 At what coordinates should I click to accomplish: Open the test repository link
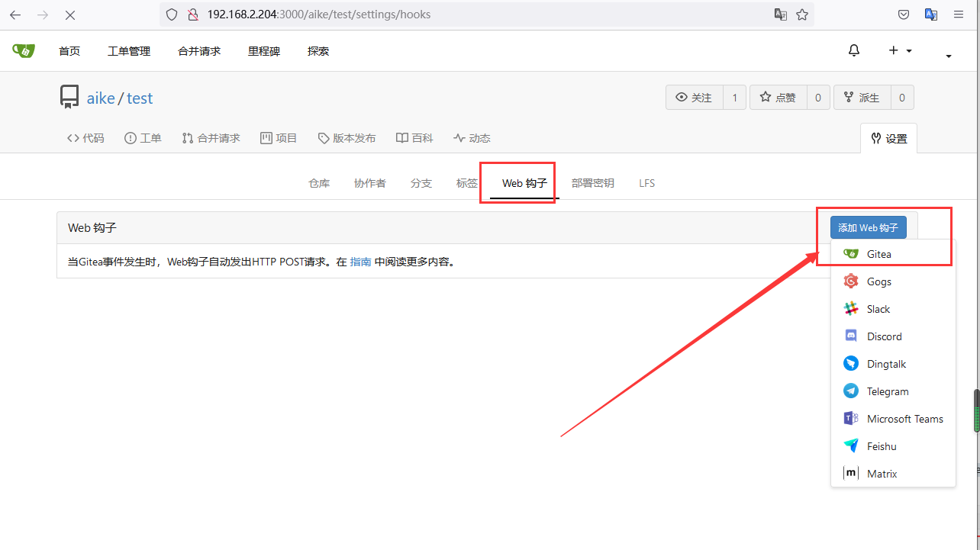pos(140,98)
